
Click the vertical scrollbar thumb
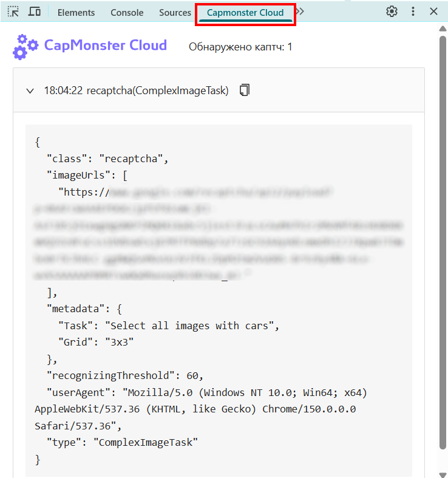coord(443,243)
